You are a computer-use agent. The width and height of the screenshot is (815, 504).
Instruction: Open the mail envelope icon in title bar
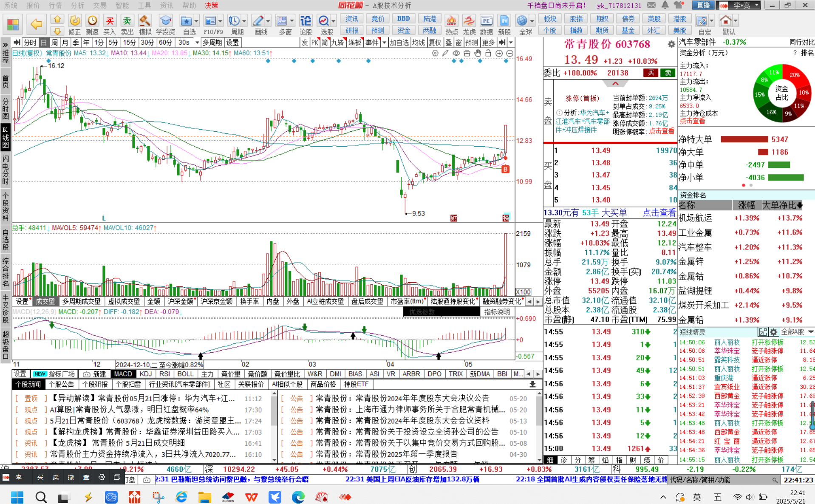[x=651, y=5]
